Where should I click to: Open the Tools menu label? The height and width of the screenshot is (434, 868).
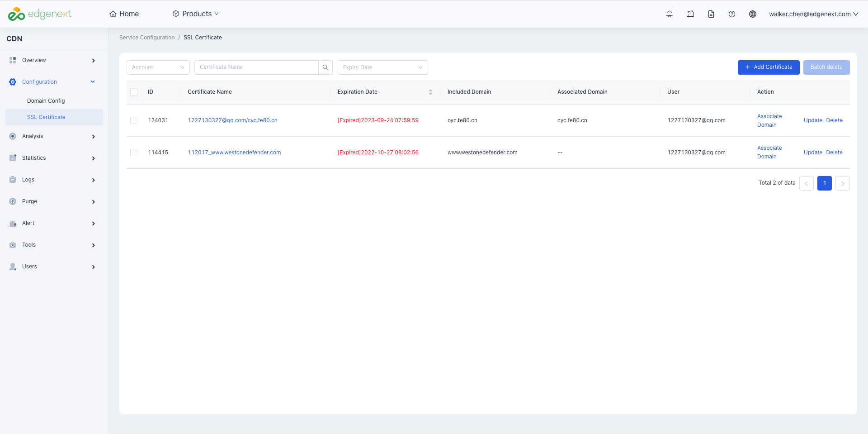click(29, 245)
